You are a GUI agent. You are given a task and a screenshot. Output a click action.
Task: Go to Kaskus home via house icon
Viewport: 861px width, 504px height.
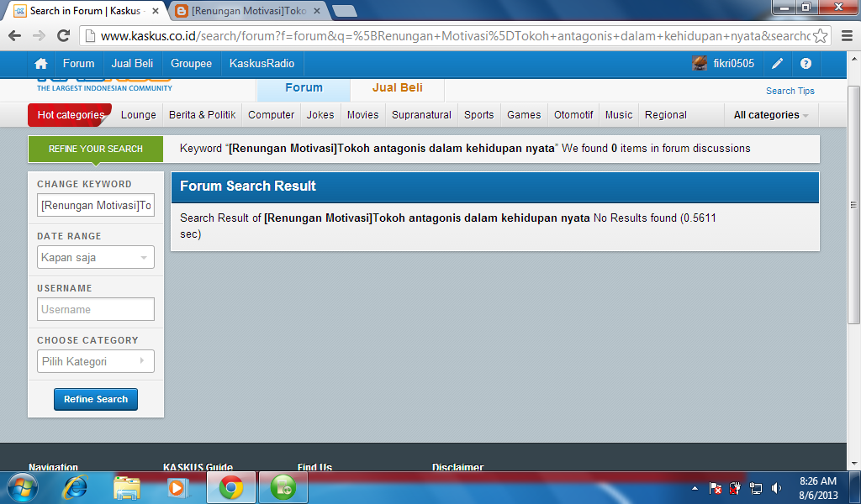pyautogui.click(x=40, y=64)
